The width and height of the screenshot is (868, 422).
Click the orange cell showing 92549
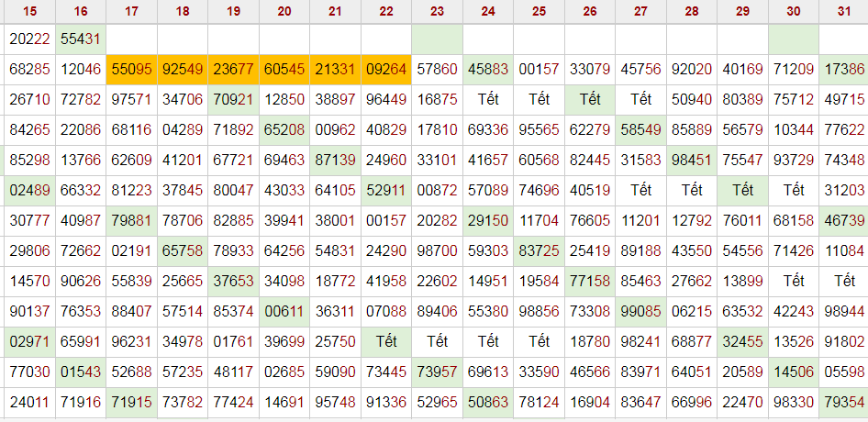(183, 69)
